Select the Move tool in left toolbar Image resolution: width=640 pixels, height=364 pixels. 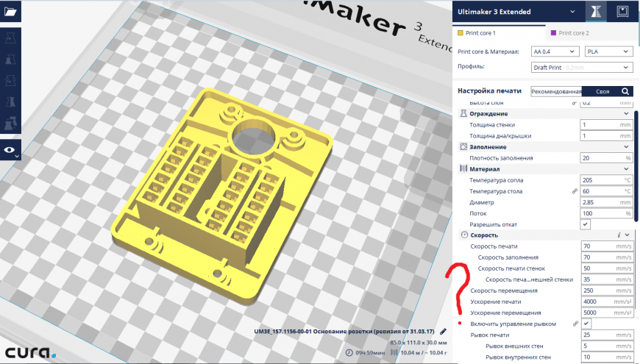click(10, 39)
